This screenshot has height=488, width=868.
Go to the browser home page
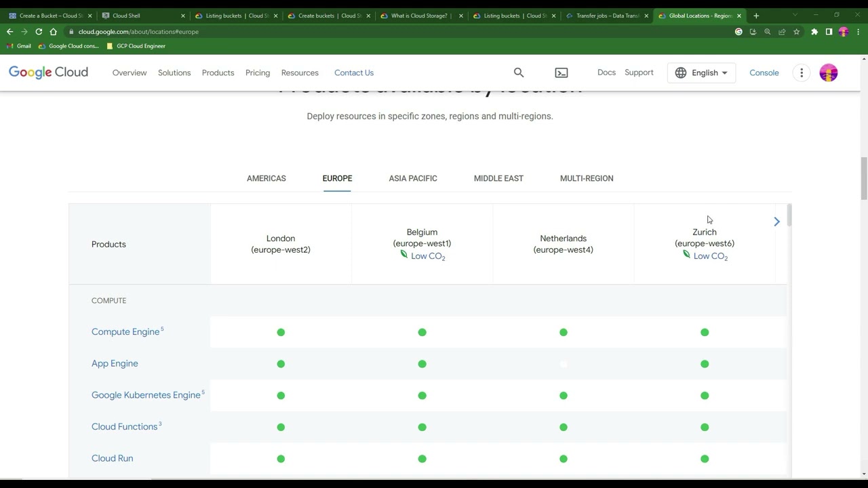(54, 32)
